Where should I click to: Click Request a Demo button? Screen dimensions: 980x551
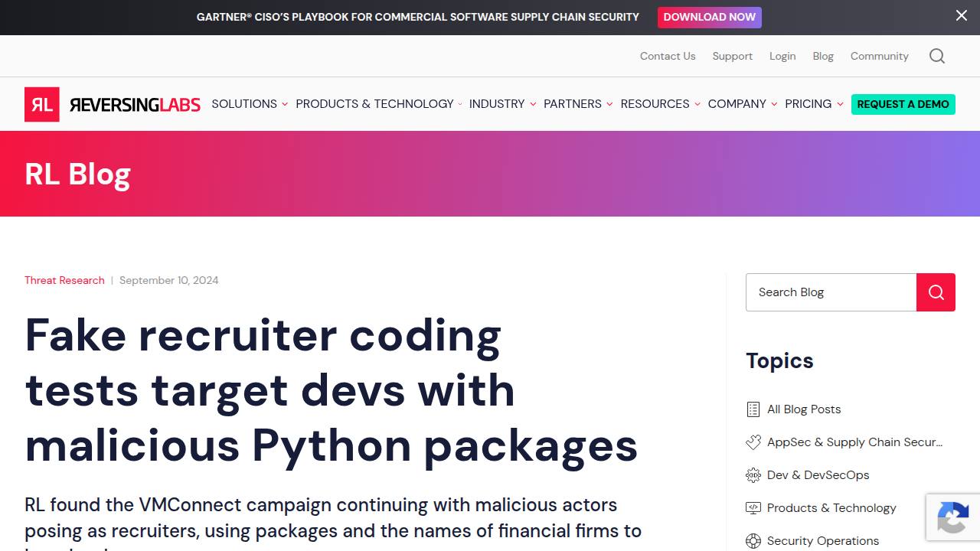pyautogui.click(x=903, y=104)
